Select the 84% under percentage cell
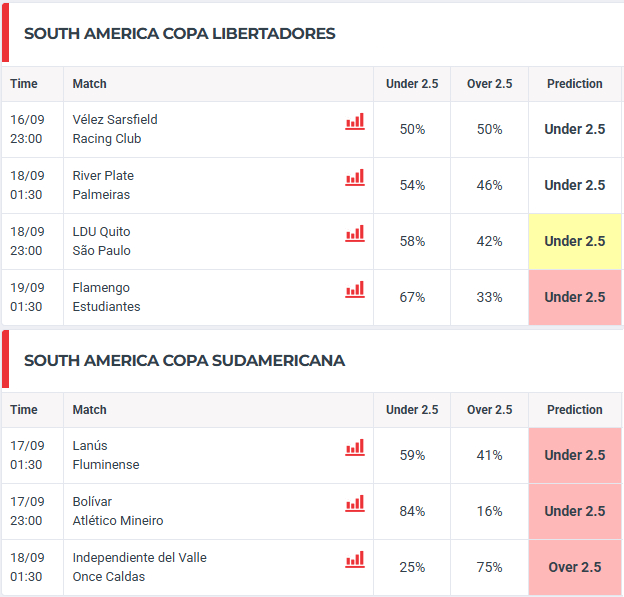The height and width of the screenshot is (597, 624). 412,511
